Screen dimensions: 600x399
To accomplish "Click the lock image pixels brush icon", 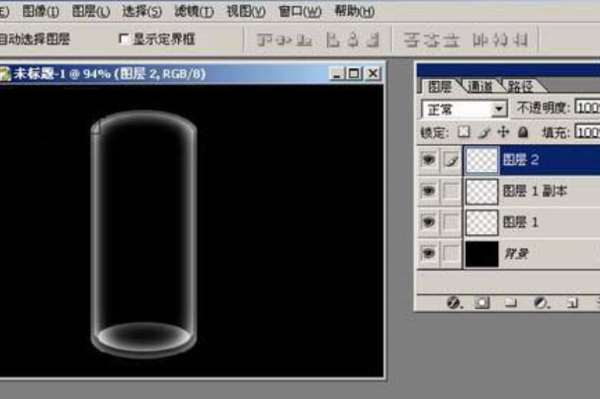I will [484, 132].
